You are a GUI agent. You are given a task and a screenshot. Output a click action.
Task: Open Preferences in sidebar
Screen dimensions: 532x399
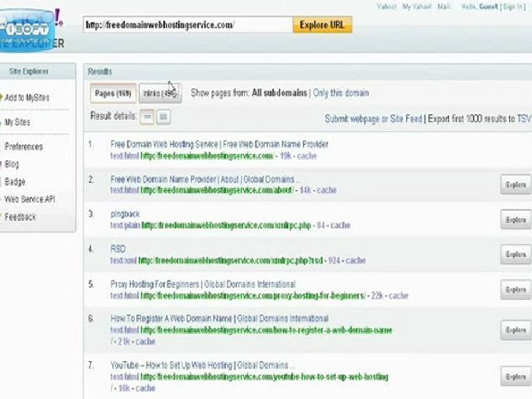point(24,146)
